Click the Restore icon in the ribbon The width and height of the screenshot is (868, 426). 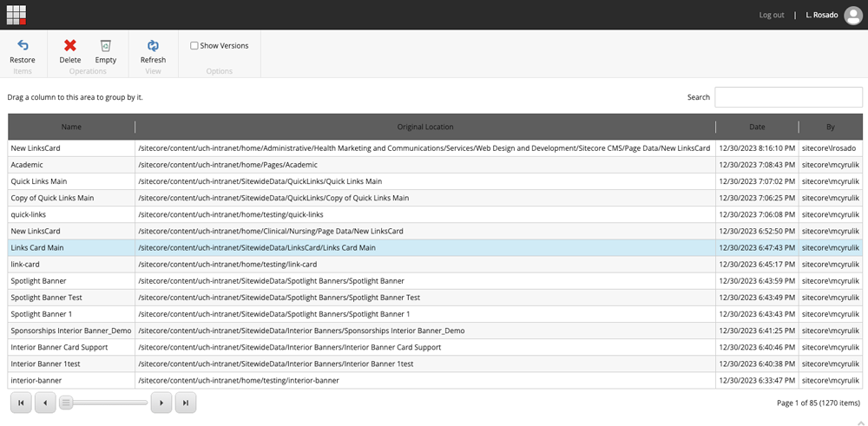point(23,46)
